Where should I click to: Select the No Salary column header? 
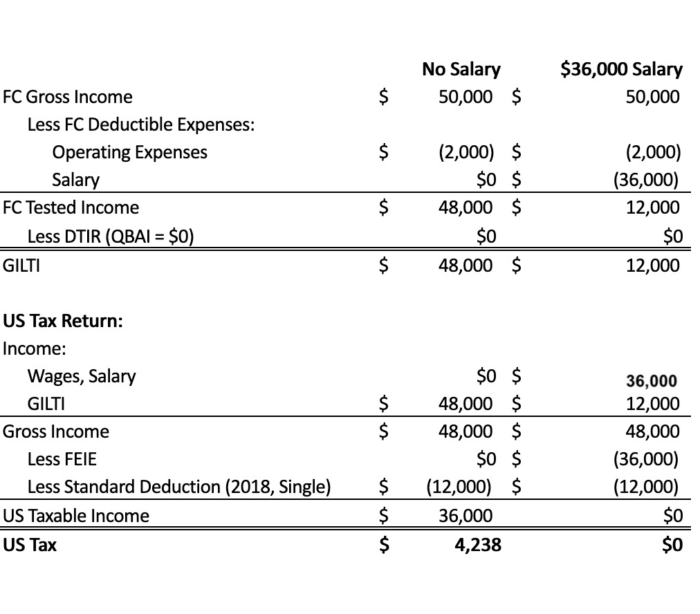(x=461, y=69)
